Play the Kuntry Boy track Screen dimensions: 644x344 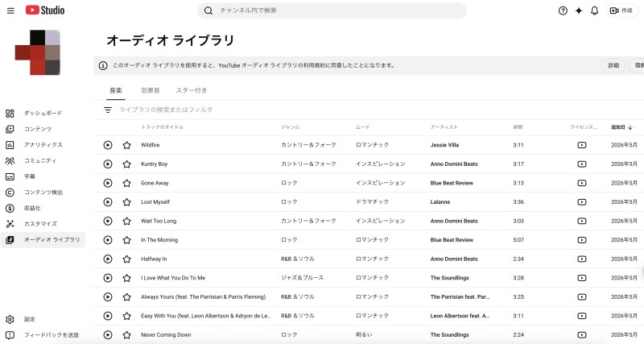tap(108, 164)
